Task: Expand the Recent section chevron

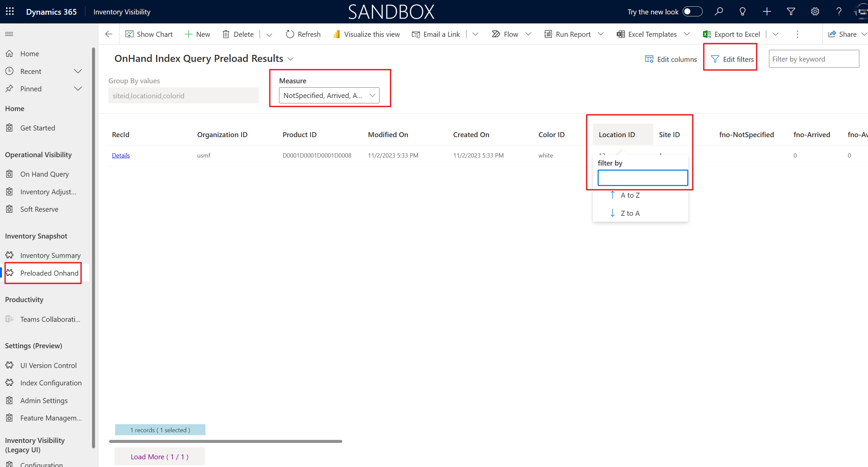Action: pyautogui.click(x=78, y=72)
